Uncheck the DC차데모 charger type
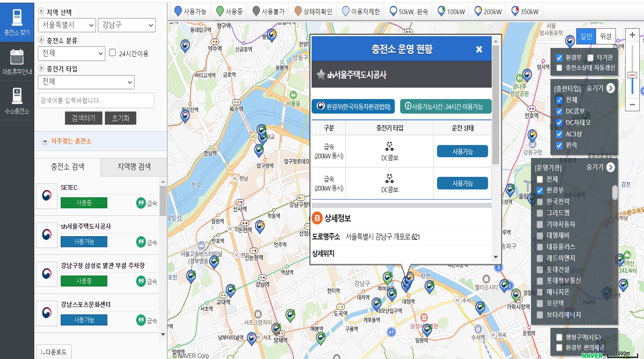 point(559,123)
